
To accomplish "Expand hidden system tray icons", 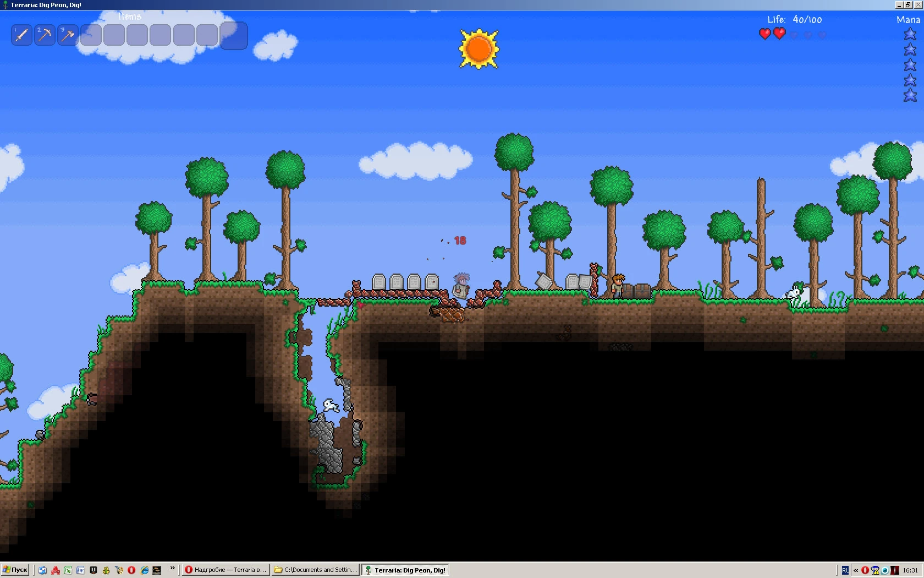I will click(x=856, y=570).
